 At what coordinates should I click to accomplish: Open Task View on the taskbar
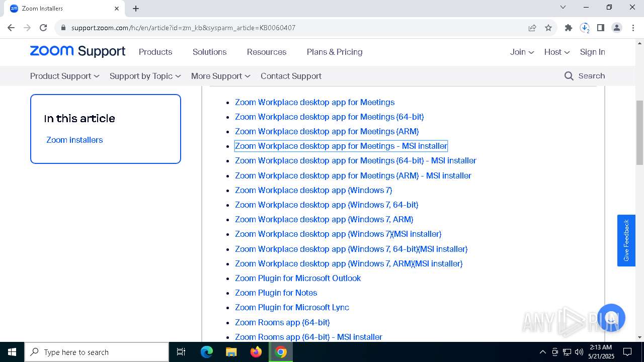(x=181, y=352)
